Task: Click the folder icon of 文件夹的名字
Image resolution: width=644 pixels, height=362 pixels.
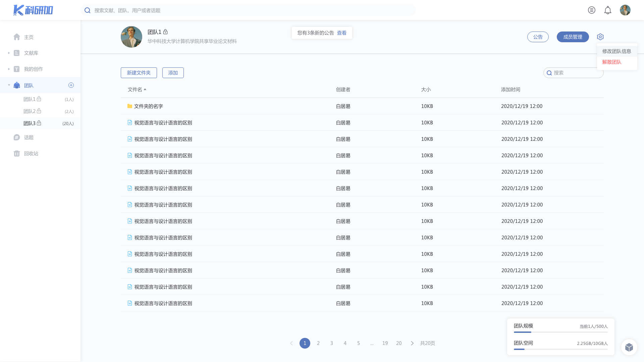Action: pos(130,106)
